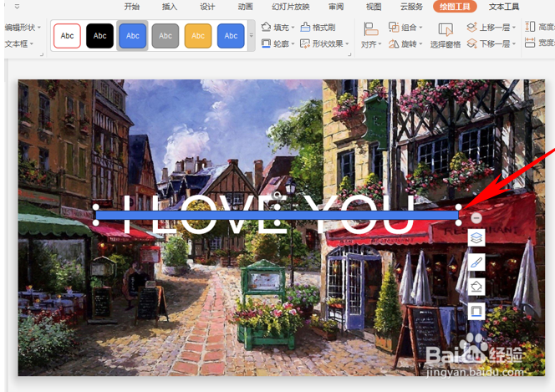Click the 填充 fill bucket icon
The image size is (555, 392).
pos(266,27)
